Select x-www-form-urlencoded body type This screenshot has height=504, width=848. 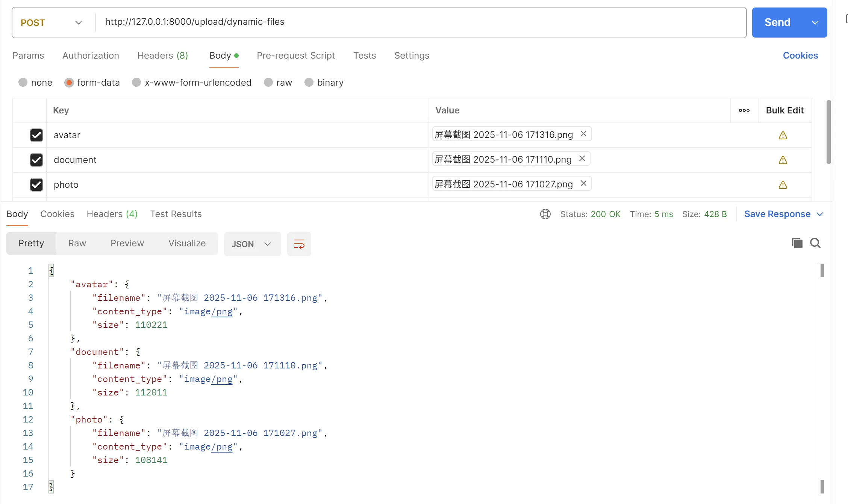click(136, 82)
